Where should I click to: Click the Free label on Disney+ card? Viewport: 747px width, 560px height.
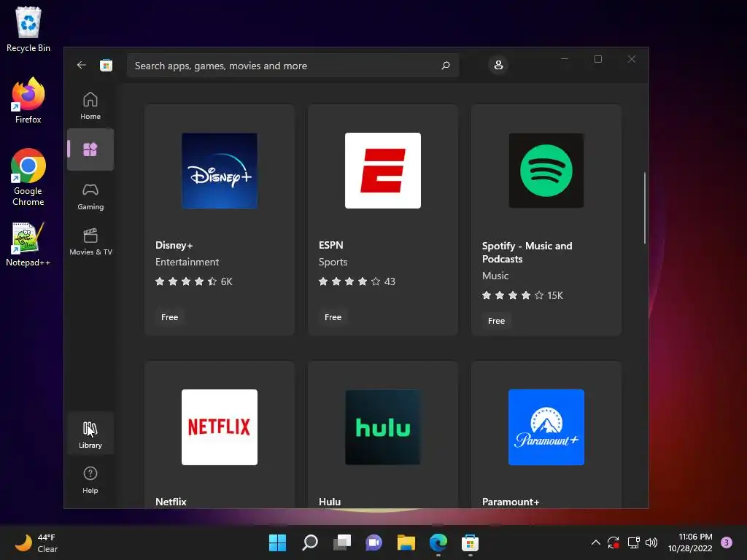pyautogui.click(x=169, y=317)
